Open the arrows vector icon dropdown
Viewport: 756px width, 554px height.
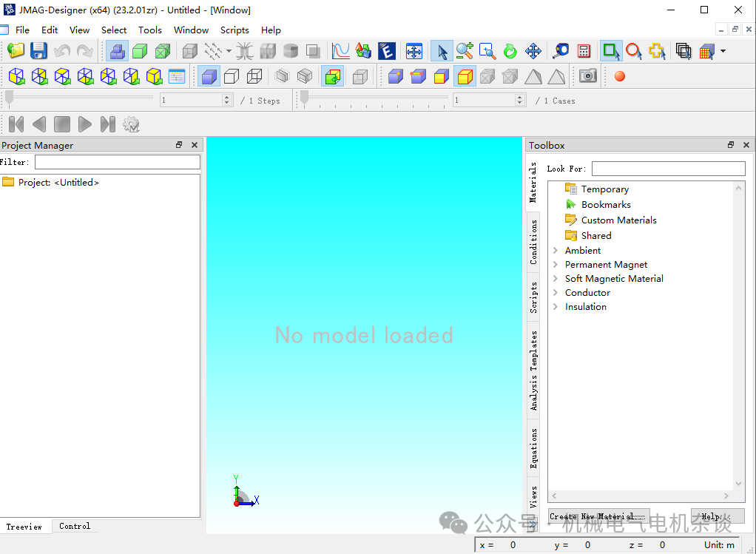pyautogui.click(x=229, y=51)
